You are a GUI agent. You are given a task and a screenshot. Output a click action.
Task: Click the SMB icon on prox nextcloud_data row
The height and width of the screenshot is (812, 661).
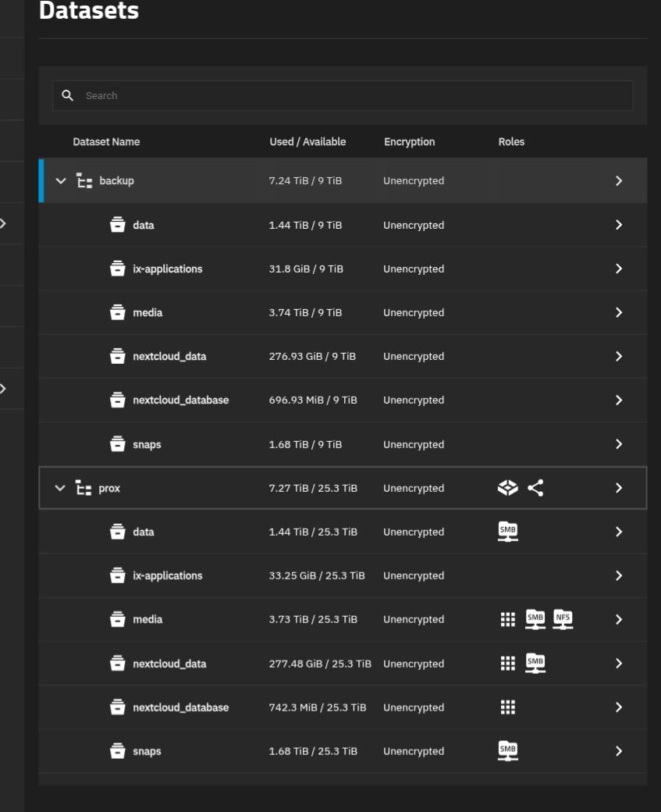point(535,664)
